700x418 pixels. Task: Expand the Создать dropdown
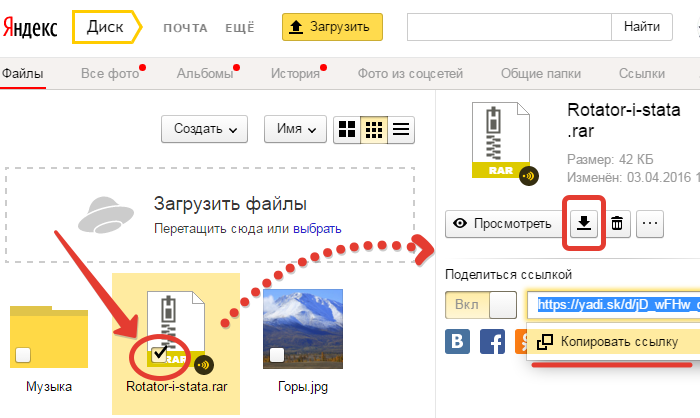coord(204,129)
